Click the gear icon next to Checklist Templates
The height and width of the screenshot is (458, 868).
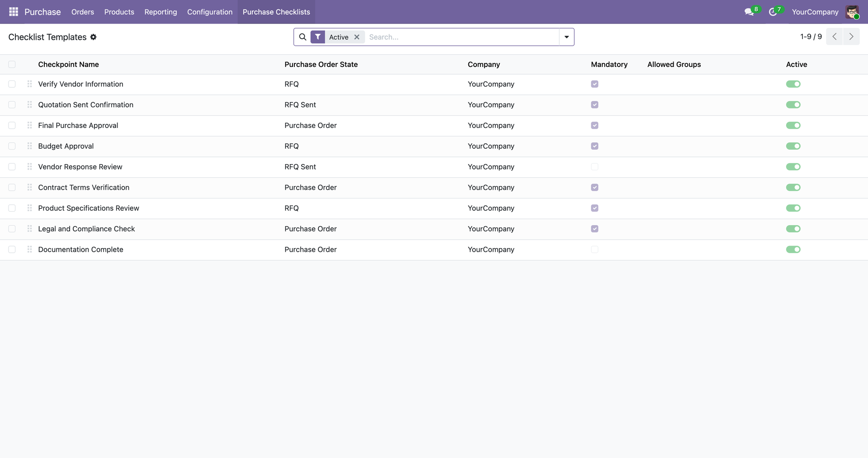pos(94,37)
